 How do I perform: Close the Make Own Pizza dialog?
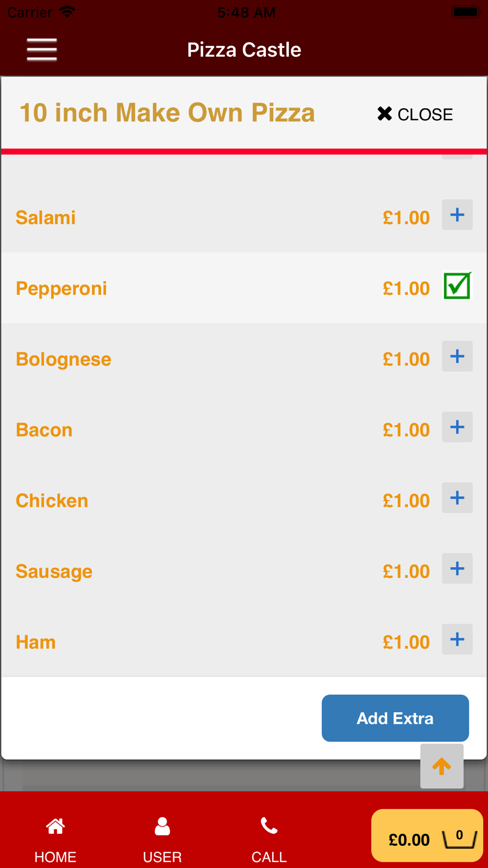[x=415, y=114]
